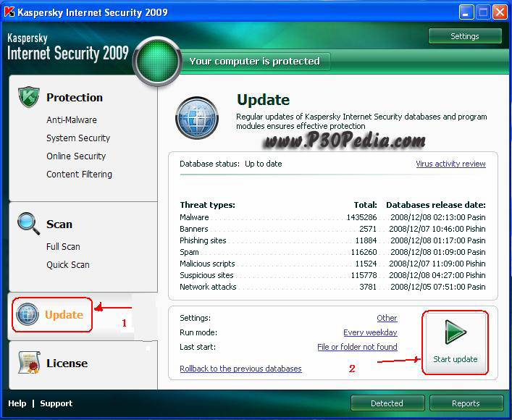Viewport: 512px width, 420px height.
Task: Click the Start update button label
Action: pyautogui.click(x=456, y=359)
